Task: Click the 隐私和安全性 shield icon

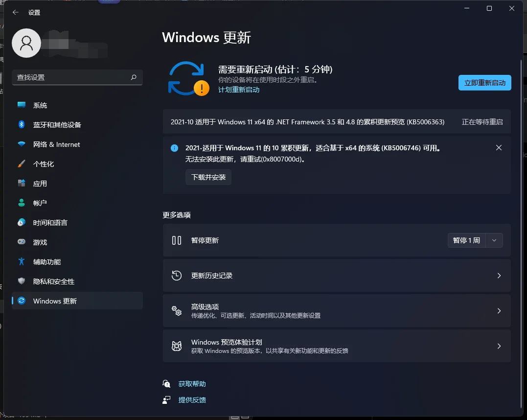Action: coord(22,281)
